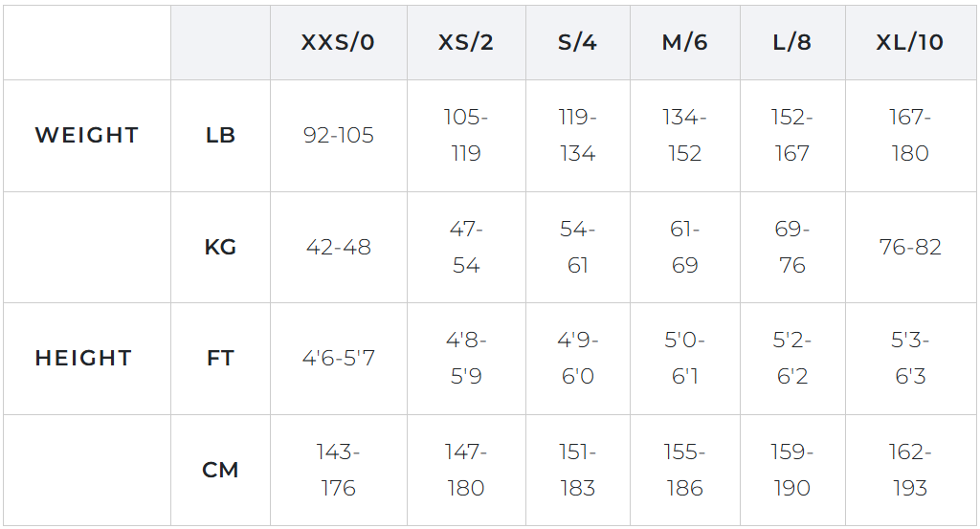The image size is (980, 529).
Task: Select the LB unit cell
Action: (221, 136)
